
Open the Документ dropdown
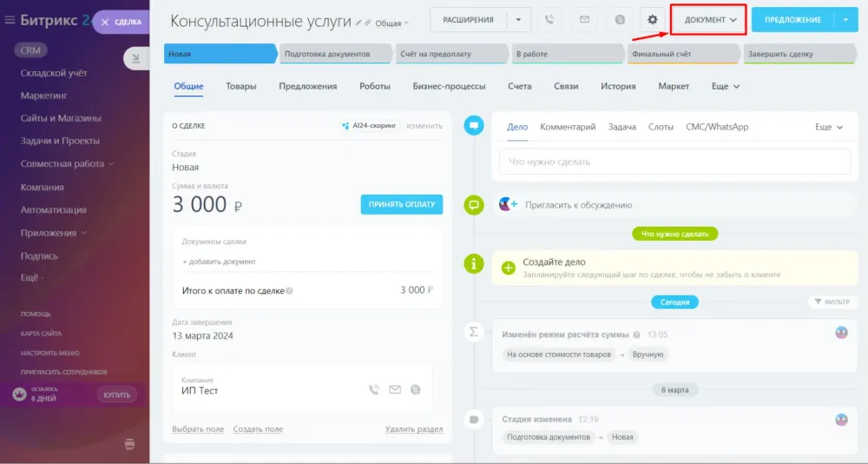[x=708, y=20]
